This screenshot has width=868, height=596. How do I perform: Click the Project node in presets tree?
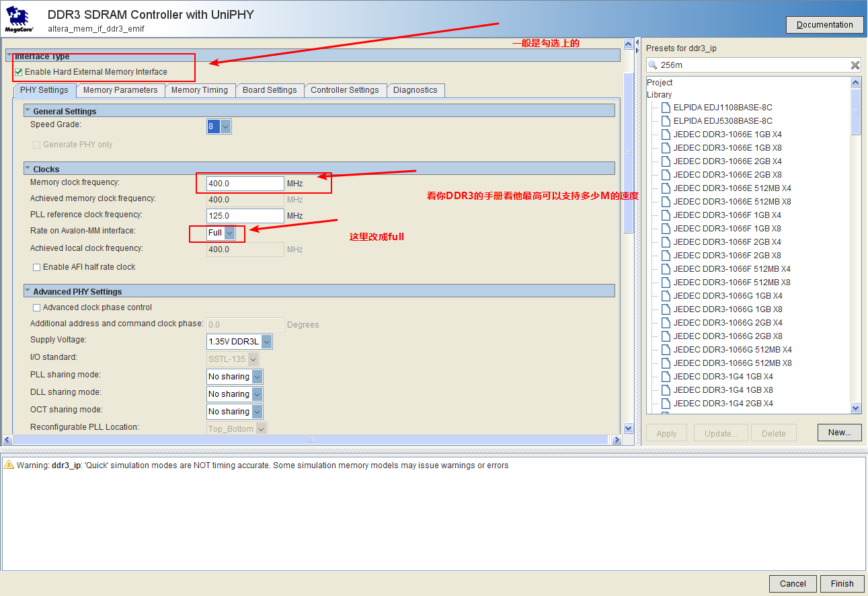point(660,83)
